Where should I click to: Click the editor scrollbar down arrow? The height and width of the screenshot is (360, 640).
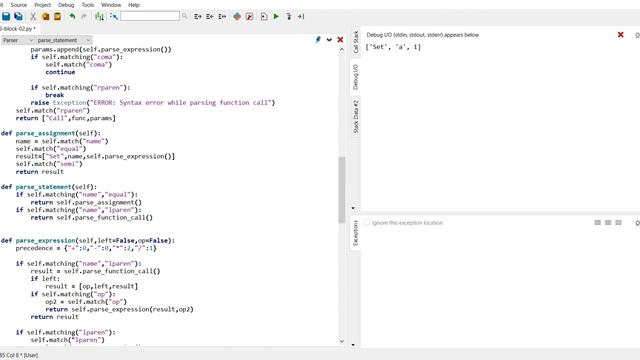pos(342,342)
